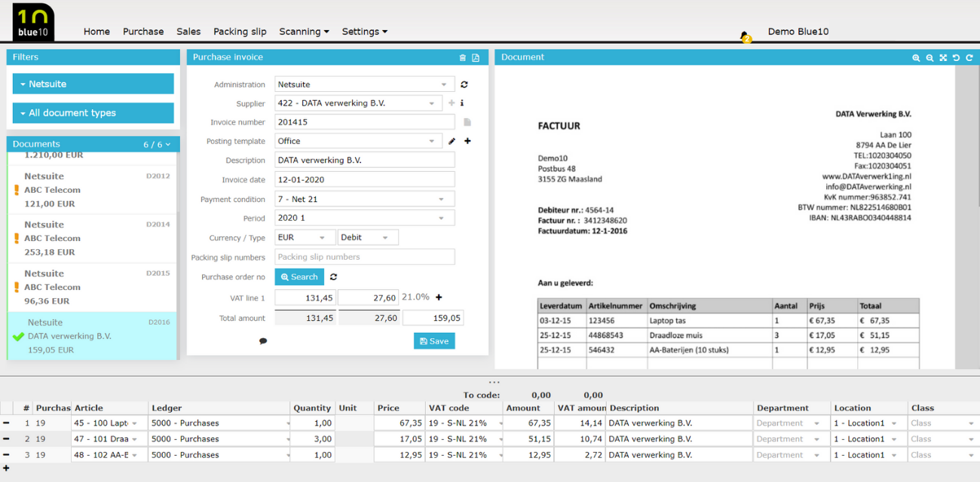Open the EUR currency dropdown
The image size is (980, 482).
[x=305, y=237]
